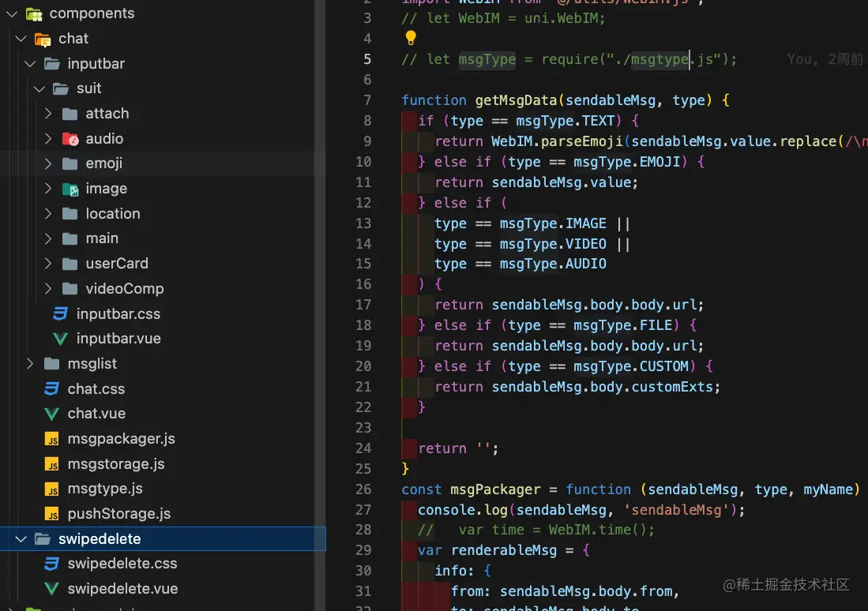
Task: Expand the main folder chevron
Action: click(48, 238)
